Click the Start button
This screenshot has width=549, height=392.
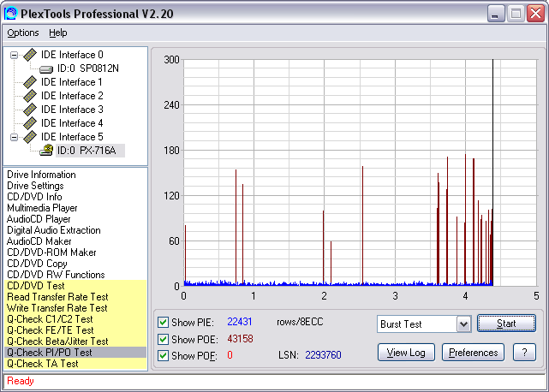click(x=506, y=324)
